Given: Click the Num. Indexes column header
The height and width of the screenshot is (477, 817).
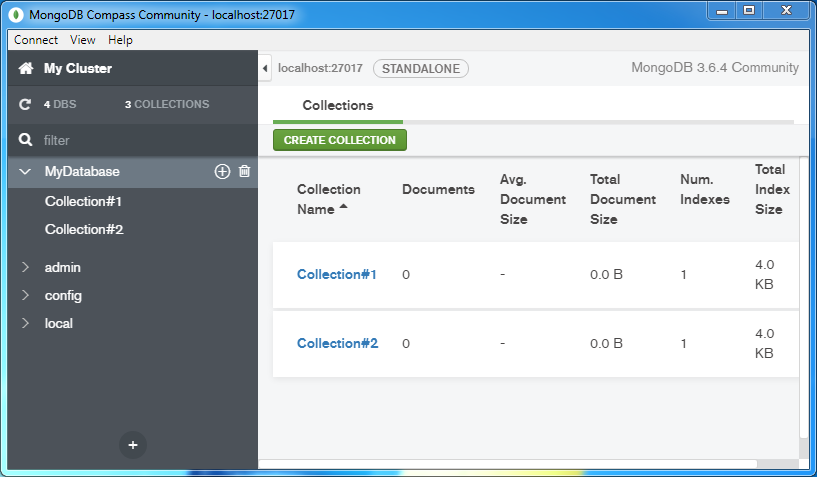Looking at the screenshot, I should click(705, 189).
